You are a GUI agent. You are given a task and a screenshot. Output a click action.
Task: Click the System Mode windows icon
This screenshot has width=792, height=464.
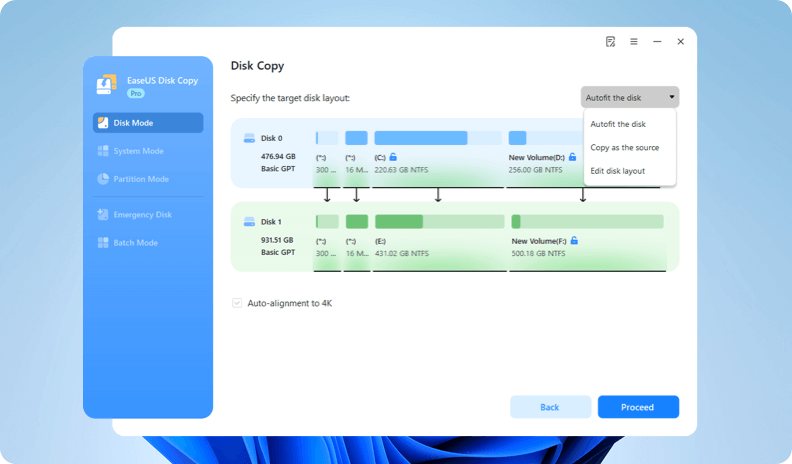click(103, 151)
